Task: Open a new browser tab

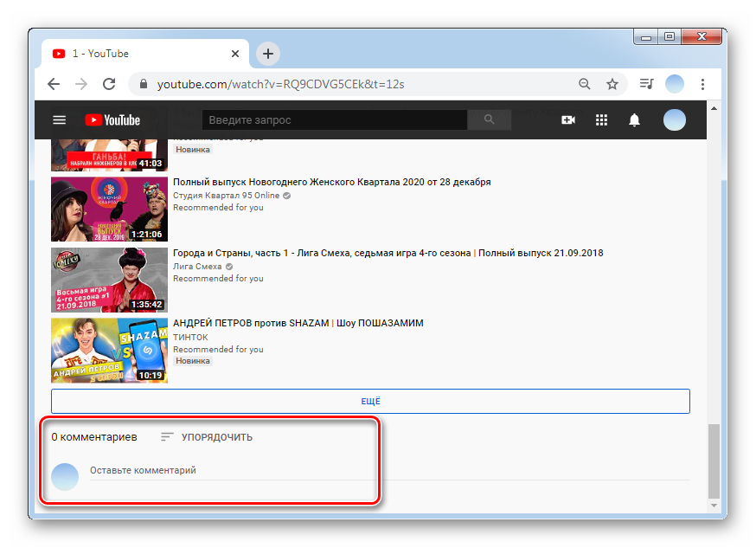Action: (268, 54)
